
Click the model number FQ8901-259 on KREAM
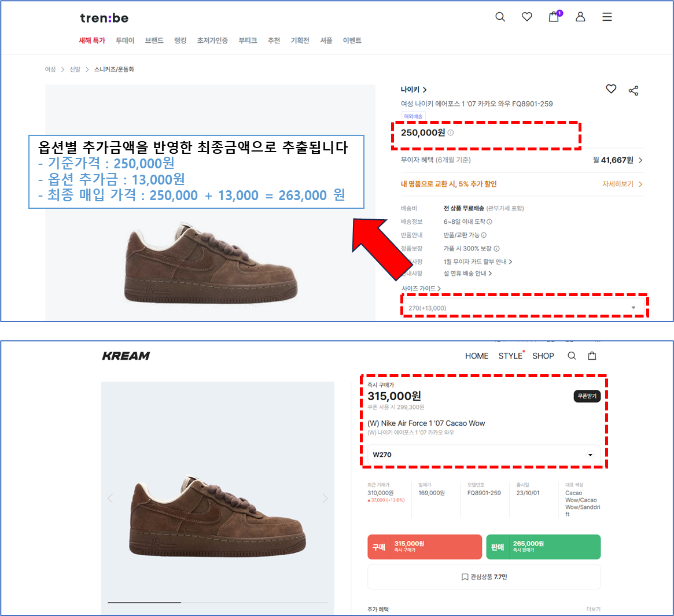tap(484, 493)
